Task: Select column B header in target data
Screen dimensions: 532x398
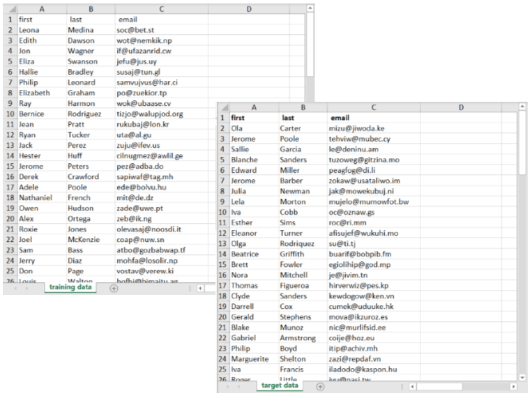Action: [303, 107]
